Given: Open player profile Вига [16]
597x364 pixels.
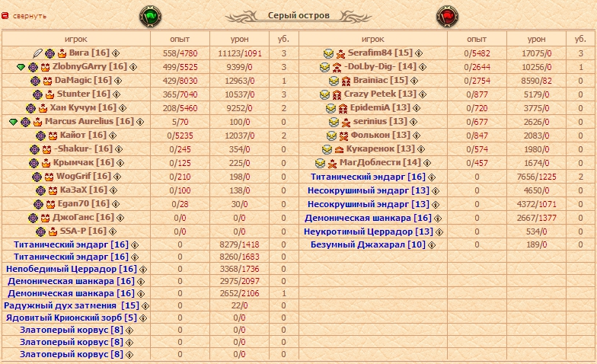Looking at the screenshot, I should 89,53.
